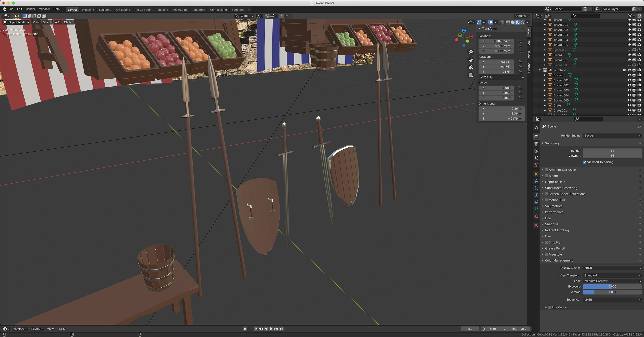Open the Physics properties tab icon

point(536,195)
